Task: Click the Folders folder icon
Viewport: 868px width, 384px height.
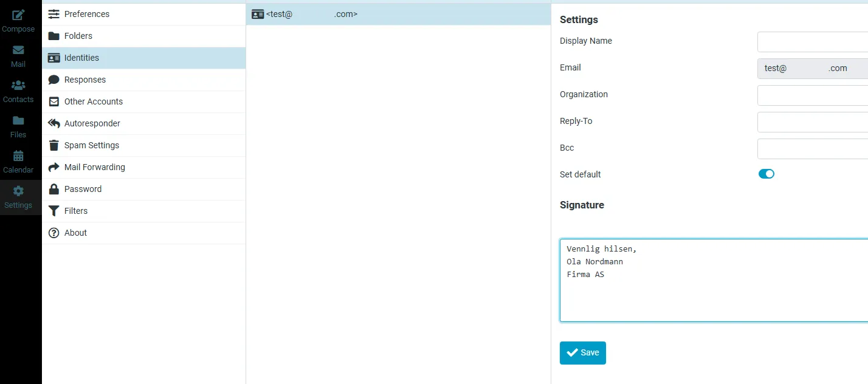Action: point(54,36)
